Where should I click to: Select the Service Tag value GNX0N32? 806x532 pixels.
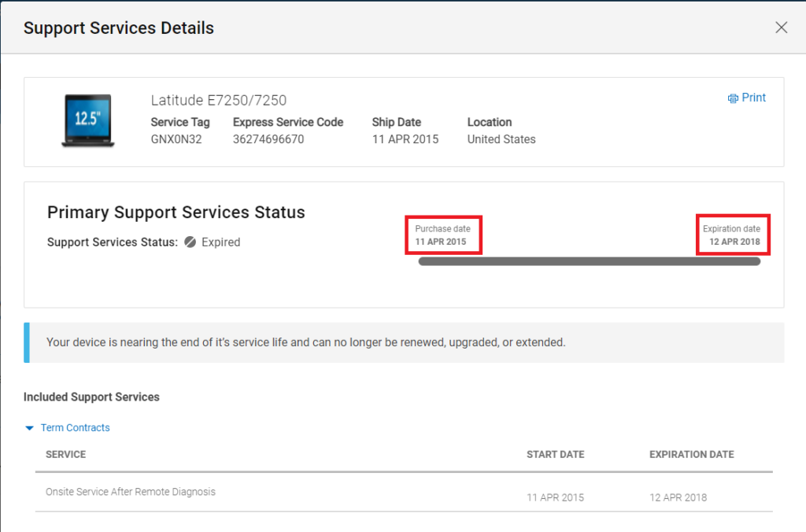click(176, 139)
